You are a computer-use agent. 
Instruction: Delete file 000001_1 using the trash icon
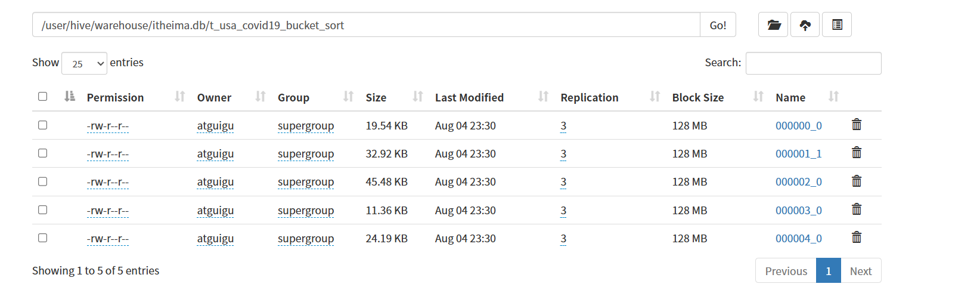click(857, 152)
